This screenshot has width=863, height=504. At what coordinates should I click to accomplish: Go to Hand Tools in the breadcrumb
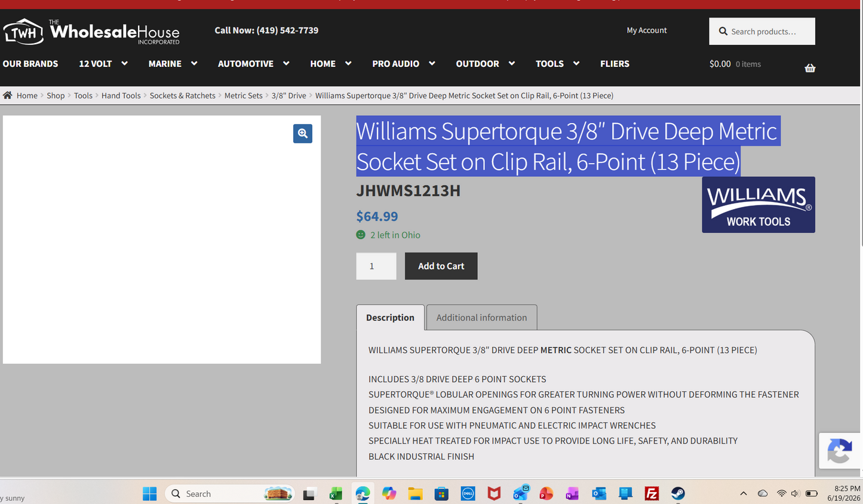coord(121,96)
